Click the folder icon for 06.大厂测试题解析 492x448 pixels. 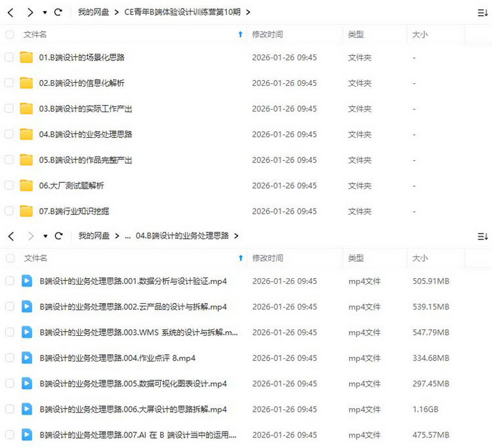click(26, 186)
